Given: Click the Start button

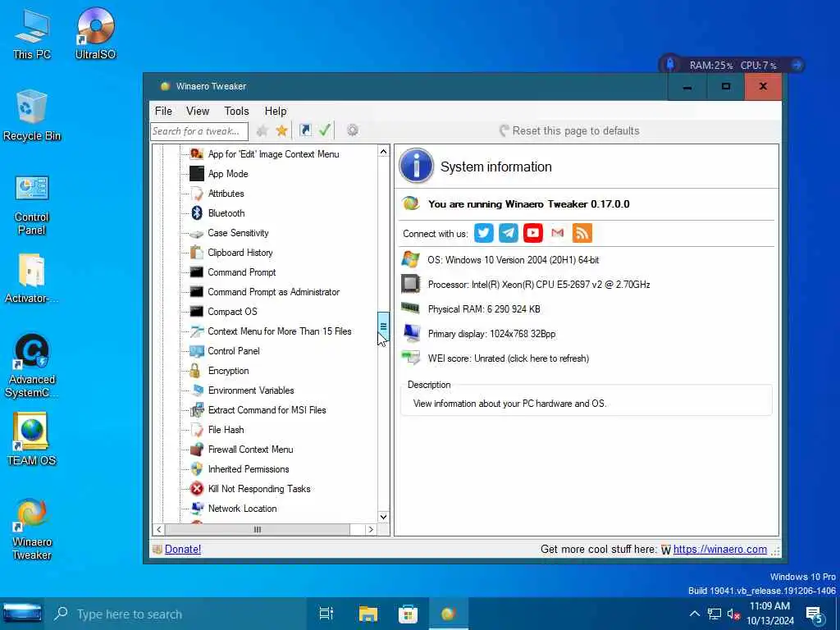Looking at the screenshot, I should (22, 614).
